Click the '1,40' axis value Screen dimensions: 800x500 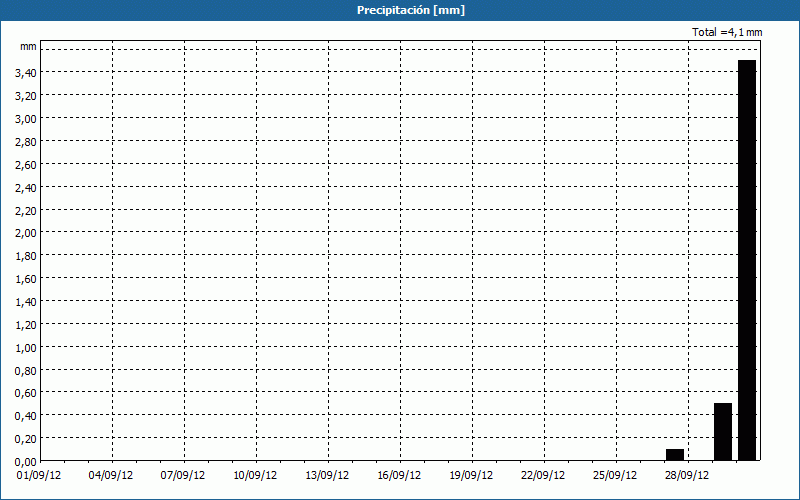click(26, 302)
